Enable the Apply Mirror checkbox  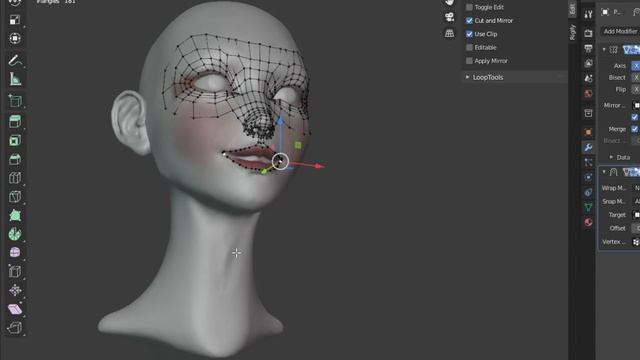pyautogui.click(x=469, y=61)
